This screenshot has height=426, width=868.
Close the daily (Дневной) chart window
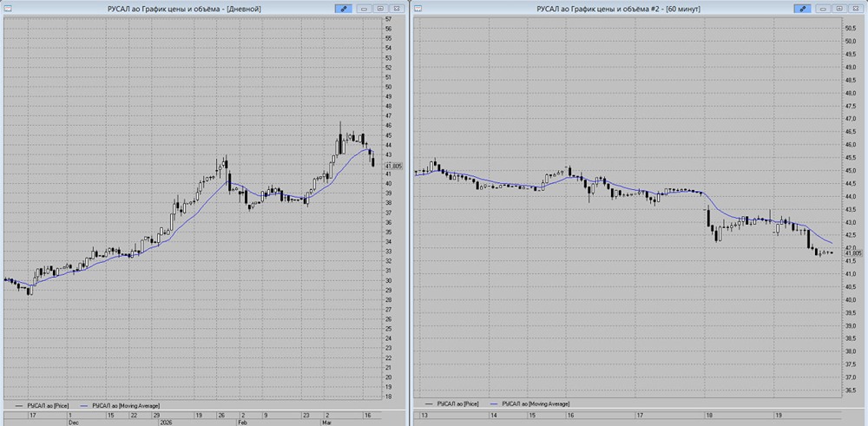[x=396, y=9]
